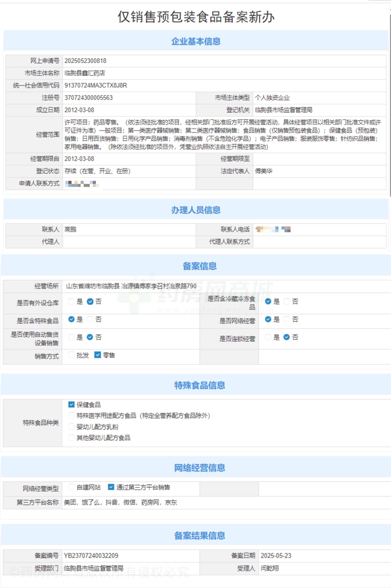Uncheck 通过第三方平台销售 checkbox
Image resolution: width=391 pixels, height=588 pixels.
tap(111, 487)
